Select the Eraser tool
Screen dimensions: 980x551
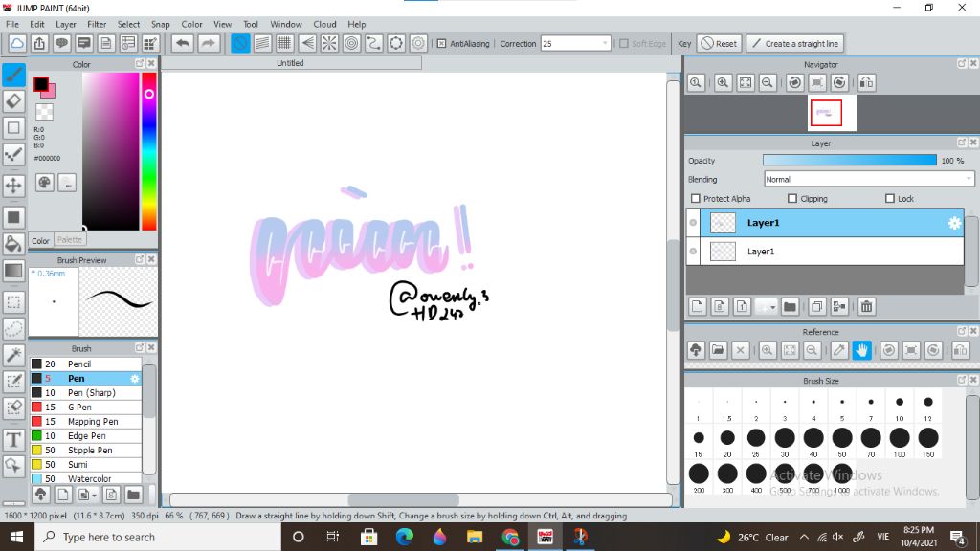click(x=13, y=101)
